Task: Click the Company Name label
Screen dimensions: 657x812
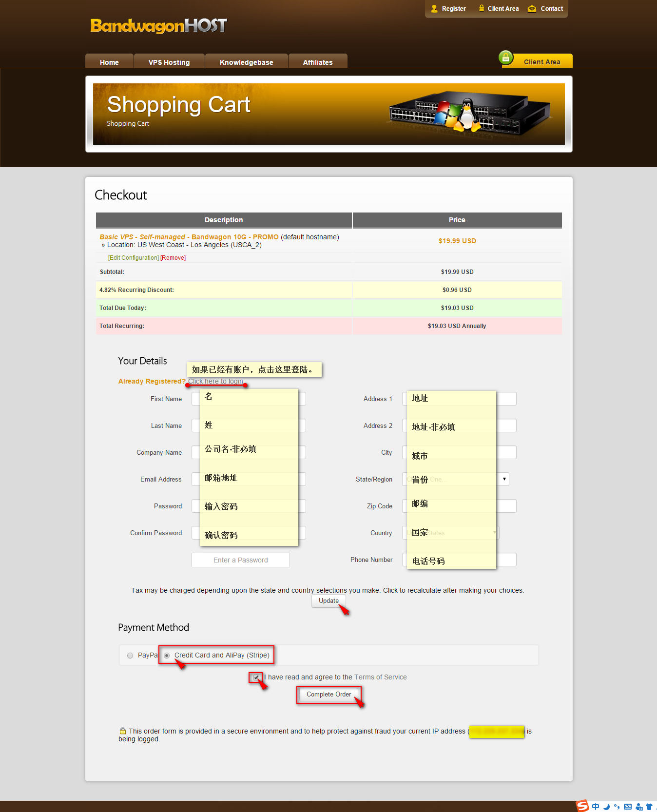Action: point(159,452)
